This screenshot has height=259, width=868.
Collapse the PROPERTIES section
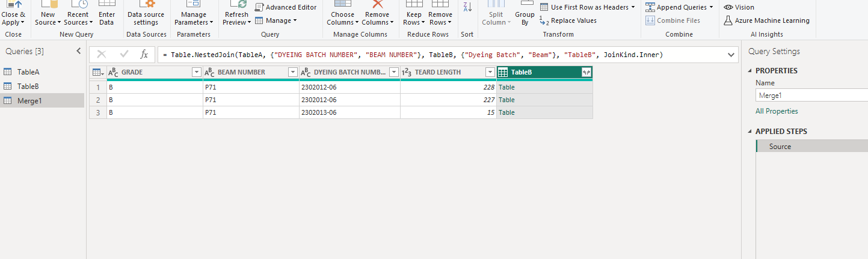[x=750, y=70]
